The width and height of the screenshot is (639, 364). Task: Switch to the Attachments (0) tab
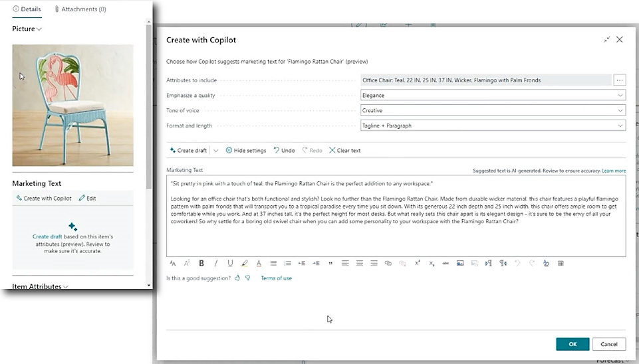[x=80, y=9]
